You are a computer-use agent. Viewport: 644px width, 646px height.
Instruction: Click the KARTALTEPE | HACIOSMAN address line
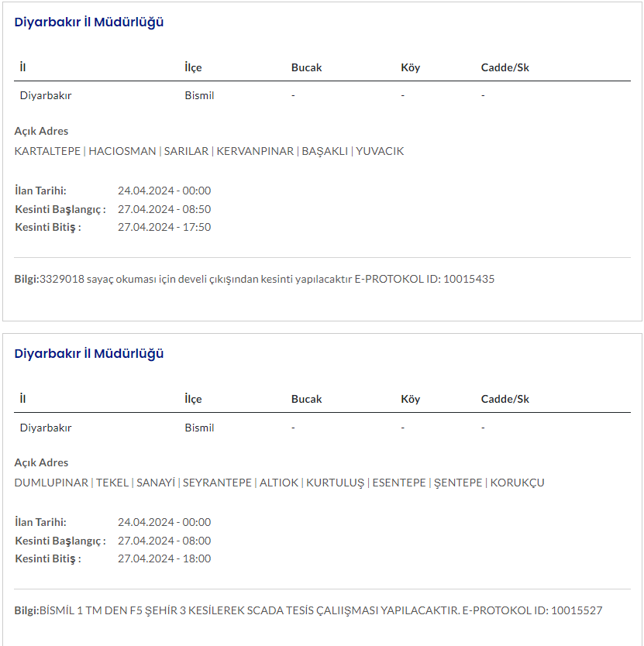pyautogui.click(x=209, y=151)
